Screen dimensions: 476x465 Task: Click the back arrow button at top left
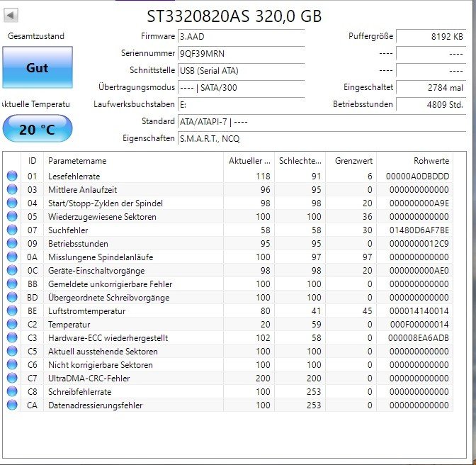click(x=12, y=16)
